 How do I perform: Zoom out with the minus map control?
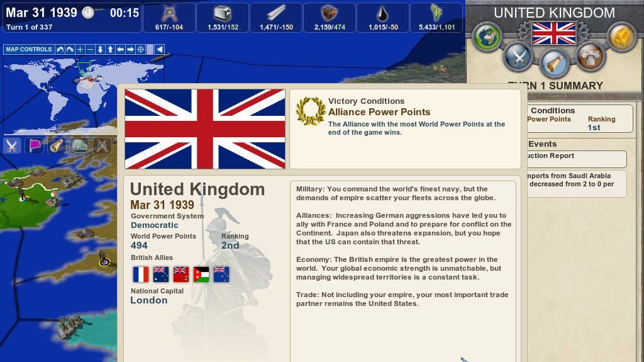click(x=90, y=49)
